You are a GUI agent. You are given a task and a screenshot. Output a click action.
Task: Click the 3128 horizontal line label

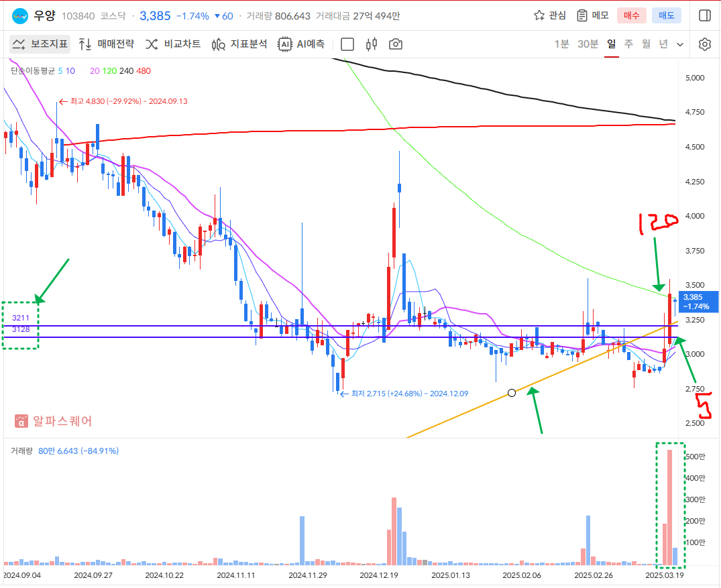(x=21, y=329)
